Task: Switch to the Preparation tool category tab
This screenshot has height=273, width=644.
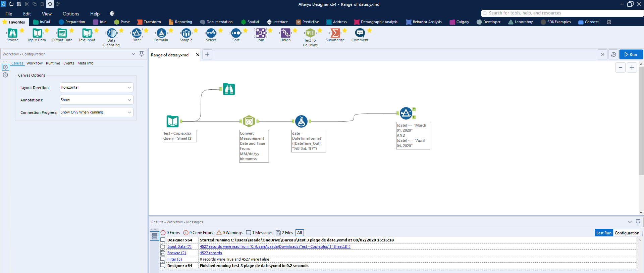Action: tap(72, 22)
